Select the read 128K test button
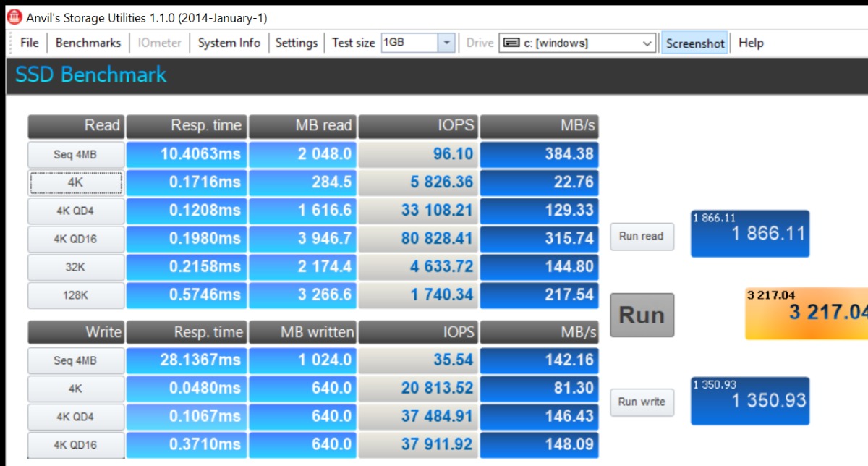This screenshot has width=868, height=466. [75, 295]
